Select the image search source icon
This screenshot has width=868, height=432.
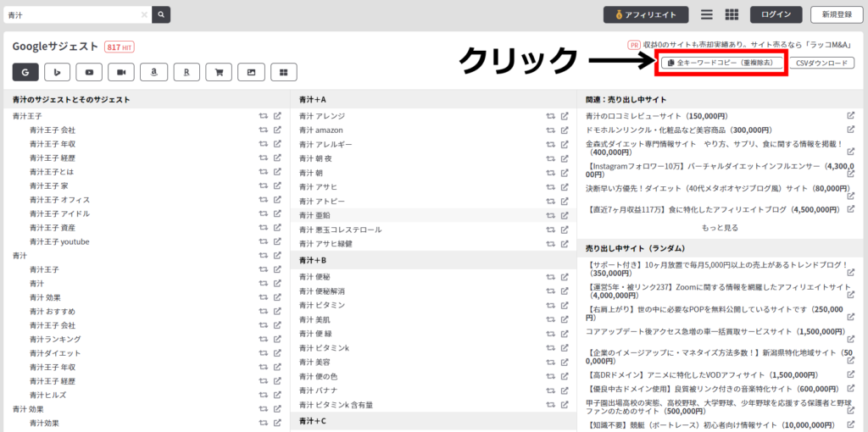[251, 72]
